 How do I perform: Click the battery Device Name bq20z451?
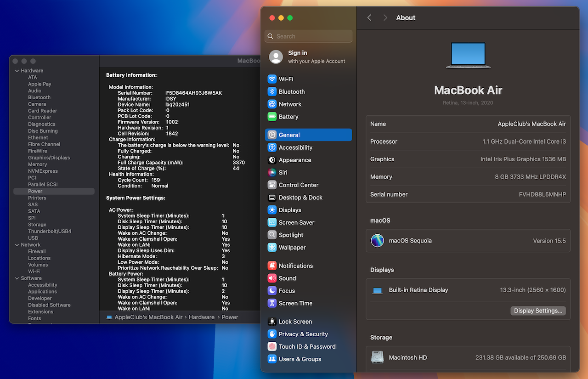point(178,105)
